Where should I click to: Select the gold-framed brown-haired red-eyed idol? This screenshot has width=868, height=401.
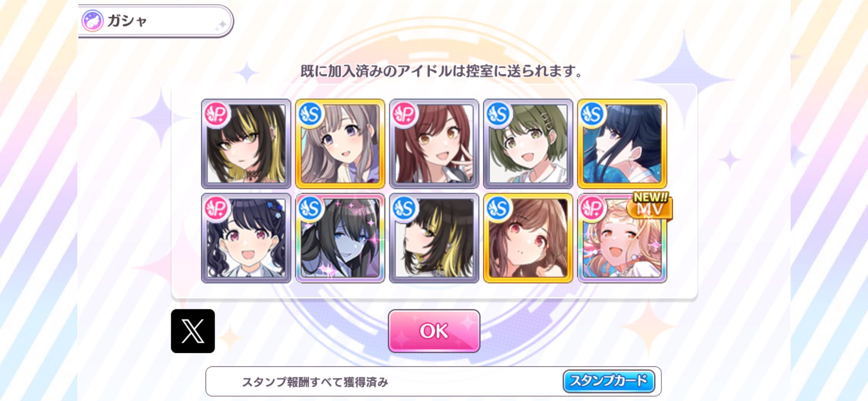click(528, 238)
